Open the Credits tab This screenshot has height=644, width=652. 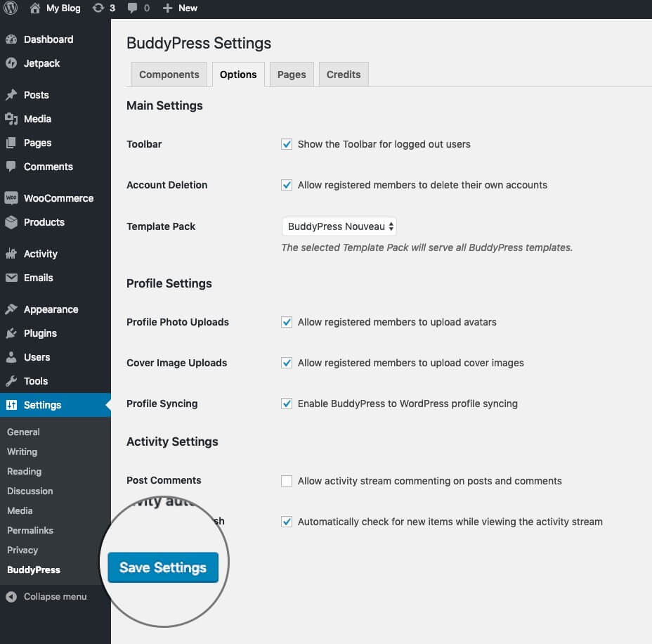tap(344, 75)
